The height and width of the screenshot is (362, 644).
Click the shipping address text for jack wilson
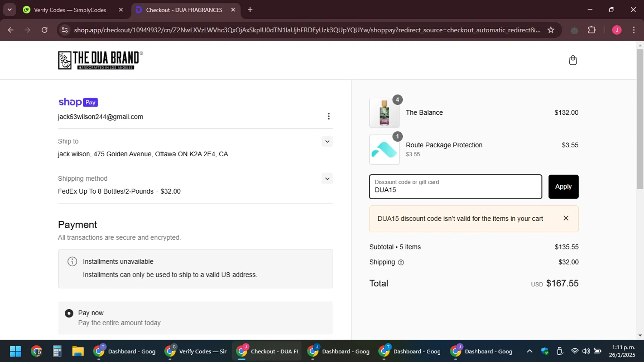[143, 154]
